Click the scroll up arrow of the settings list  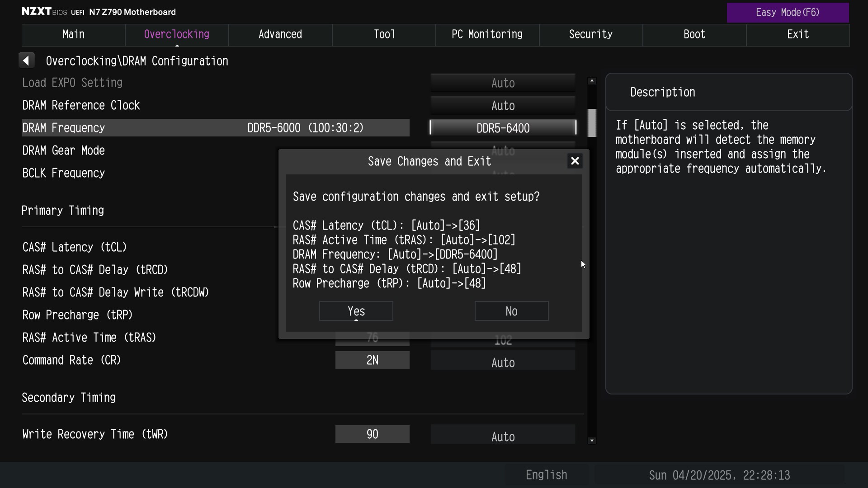tap(592, 81)
